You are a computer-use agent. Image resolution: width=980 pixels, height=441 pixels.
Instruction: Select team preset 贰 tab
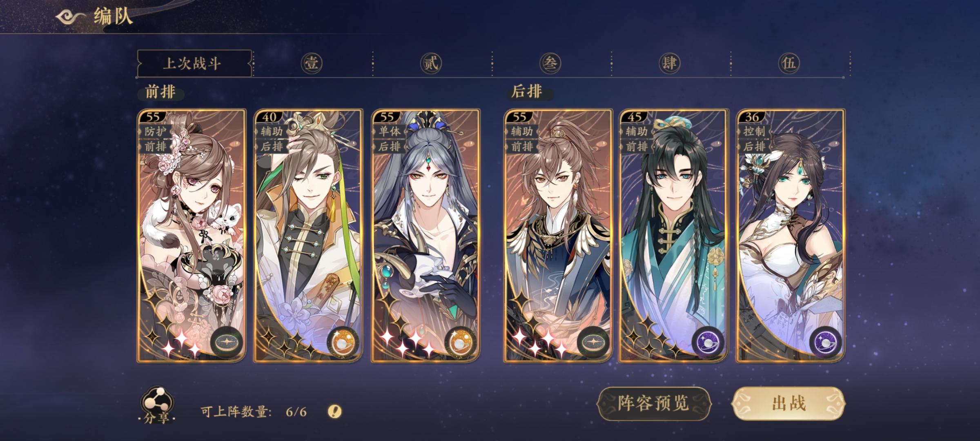coord(431,63)
